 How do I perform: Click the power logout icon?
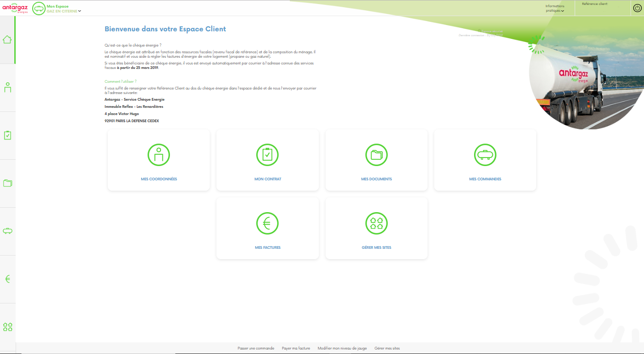pyautogui.click(x=637, y=8)
